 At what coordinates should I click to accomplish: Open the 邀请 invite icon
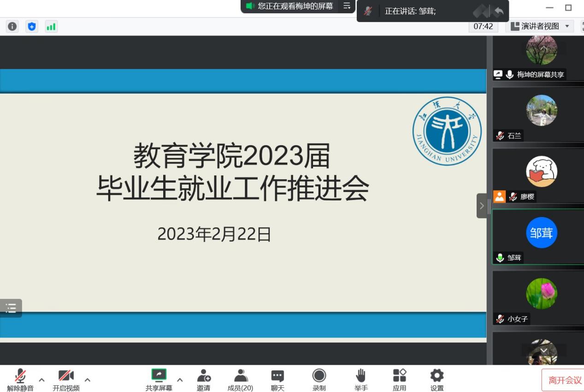pyautogui.click(x=203, y=380)
